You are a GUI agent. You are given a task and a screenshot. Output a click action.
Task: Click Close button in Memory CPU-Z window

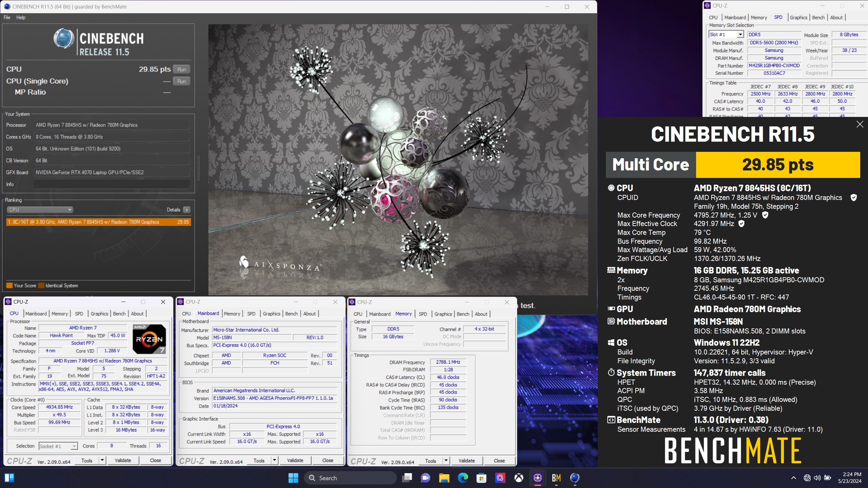click(499, 461)
